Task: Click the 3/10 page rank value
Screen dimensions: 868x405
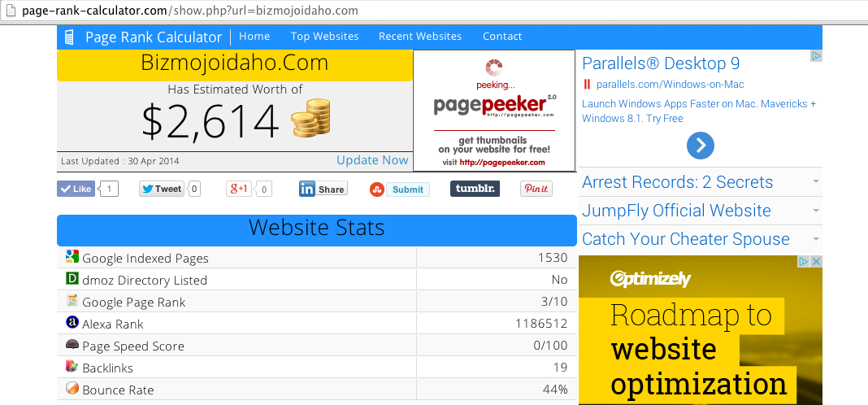Action: click(x=554, y=302)
